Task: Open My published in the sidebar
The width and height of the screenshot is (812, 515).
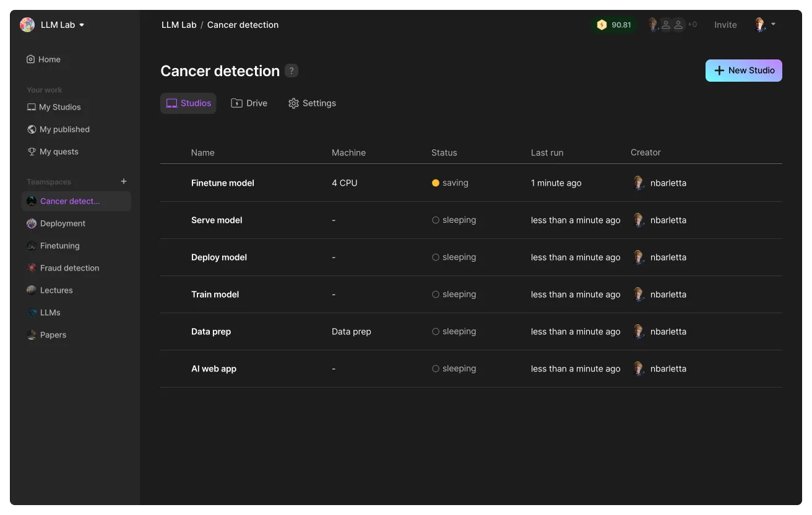Action: [x=58, y=129]
